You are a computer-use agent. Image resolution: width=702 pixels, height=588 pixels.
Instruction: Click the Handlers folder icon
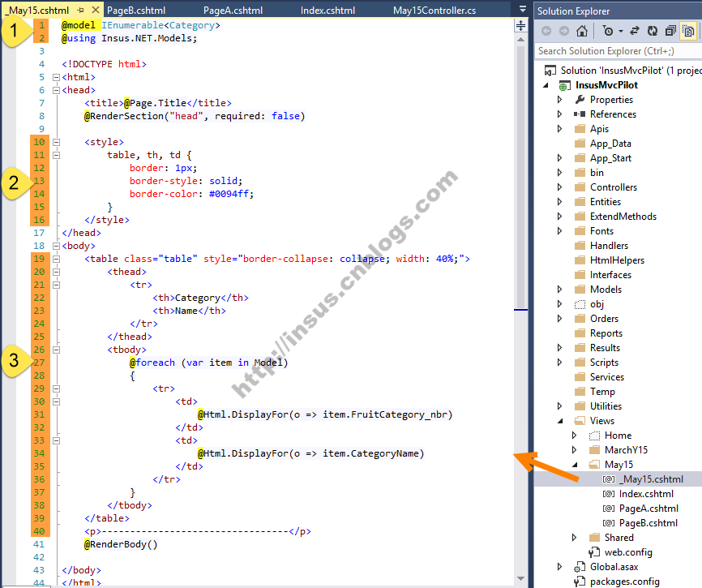(580, 246)
